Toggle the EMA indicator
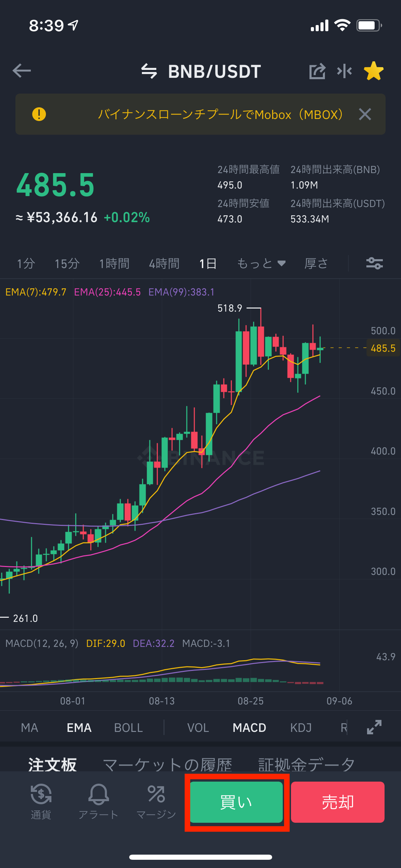 click(79, 727)
